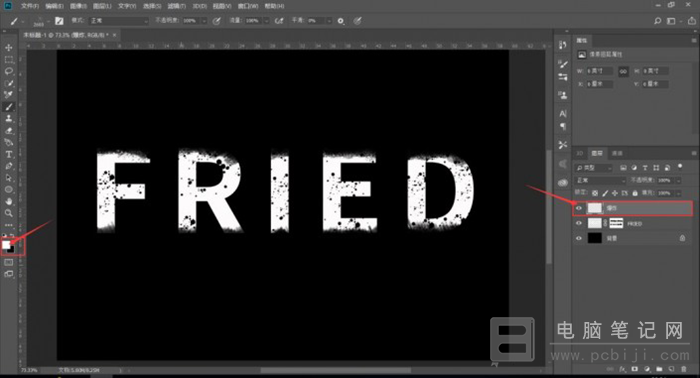Screen dimensions: 700x378
Task: Change the screen mode icon
Action: tap(8, 274)
